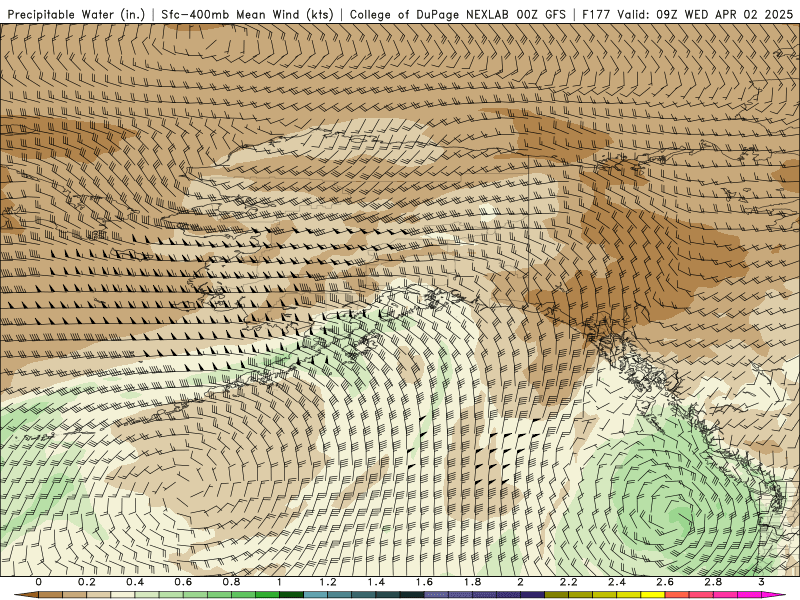Click the brown colorbar swatch starting at 0
The image size is (800, 600).
[x=51, y=594]
